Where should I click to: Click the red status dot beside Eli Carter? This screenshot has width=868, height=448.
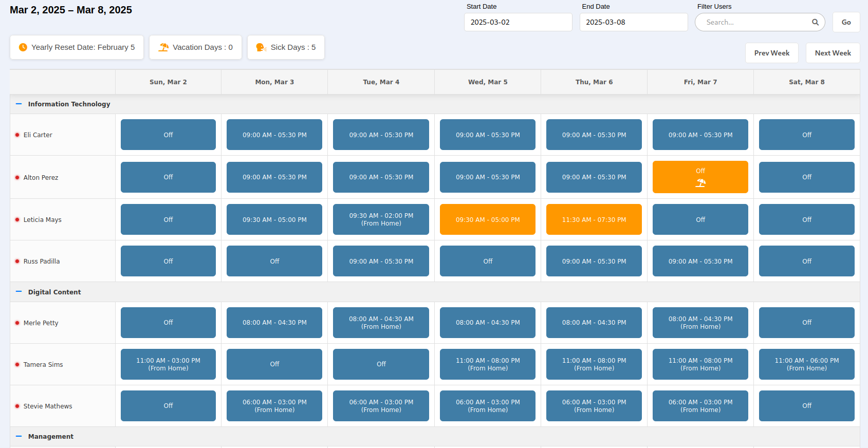(17, 135)
